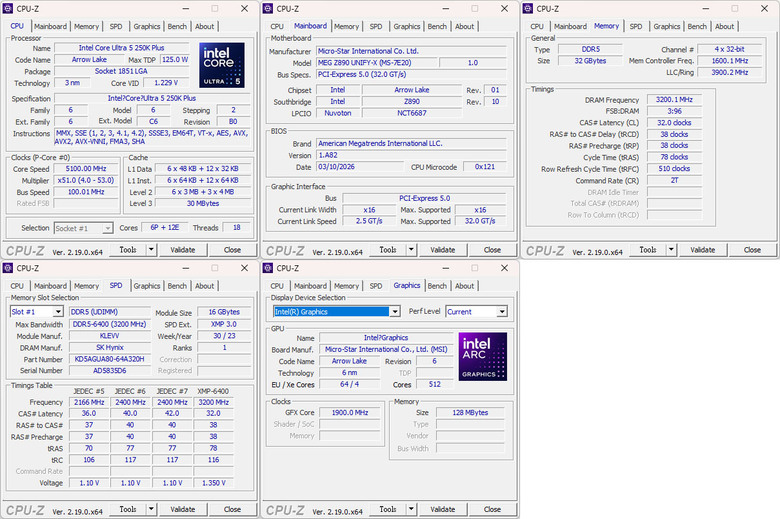
Task: Click the LPCIO chip value NCT6687
Action: (x=412, y=113)
